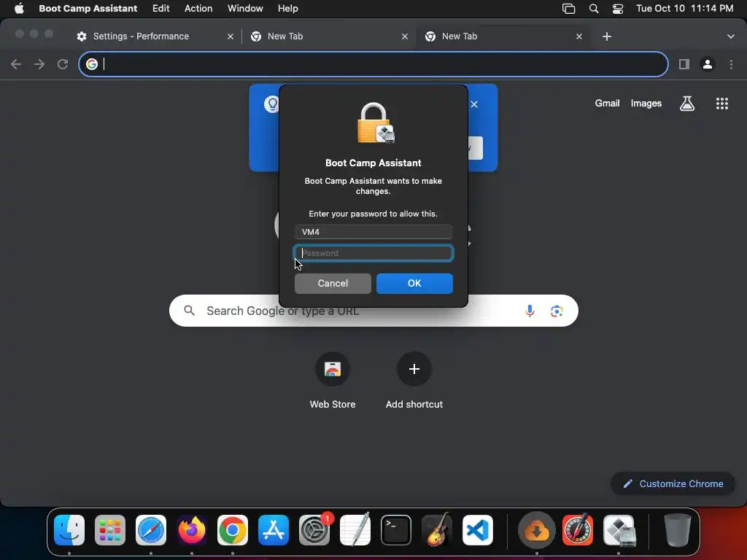This screenshot has height=560, width=747.
Task: Expand the tab search dropdown arrow
Action: point(731,36)
